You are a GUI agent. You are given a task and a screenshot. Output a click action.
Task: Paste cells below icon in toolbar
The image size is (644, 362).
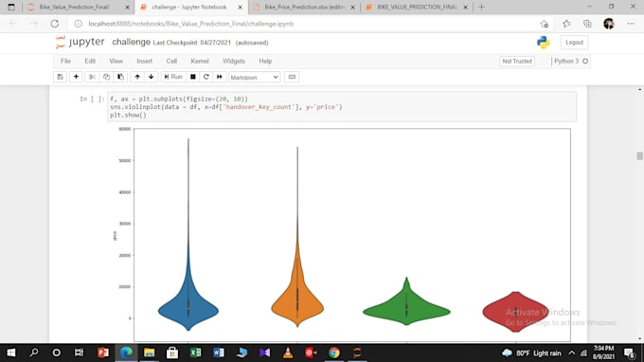click(x=120, y=77)
